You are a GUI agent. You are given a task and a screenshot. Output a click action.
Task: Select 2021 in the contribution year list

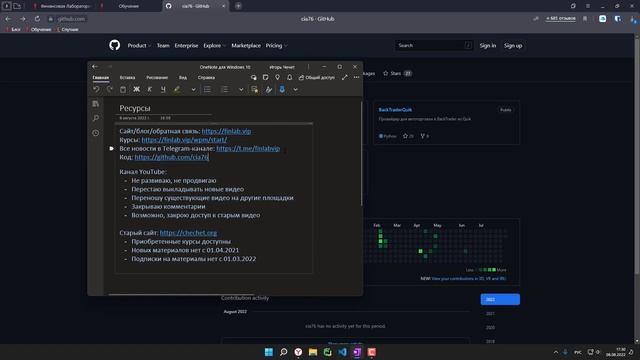[x=490, y=313]
